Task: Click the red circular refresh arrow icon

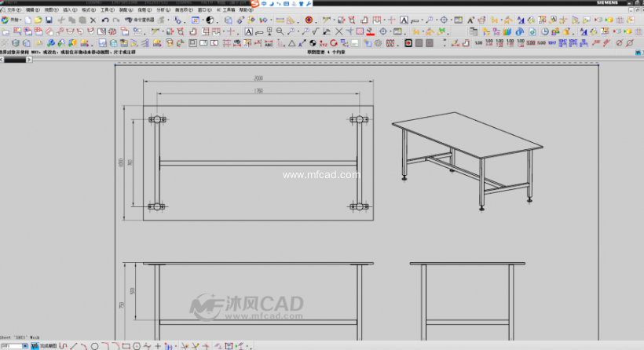Action: (334, 42)
